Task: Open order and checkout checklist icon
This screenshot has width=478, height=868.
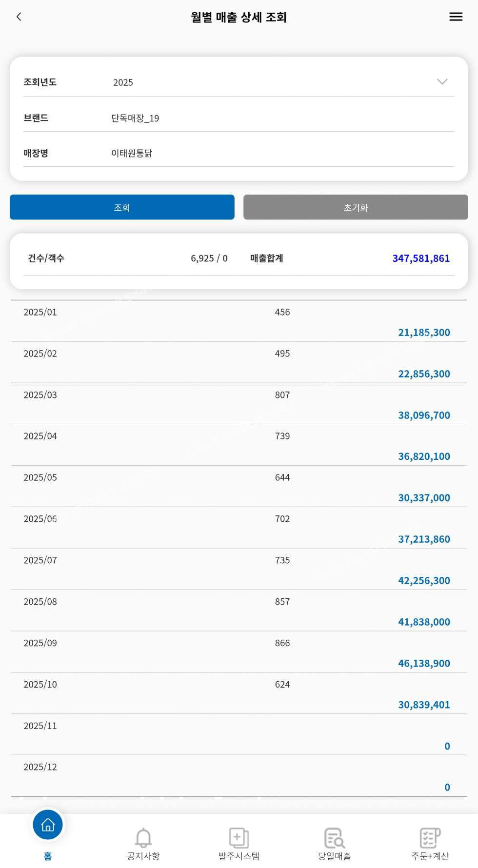Action: pos(430,838)
